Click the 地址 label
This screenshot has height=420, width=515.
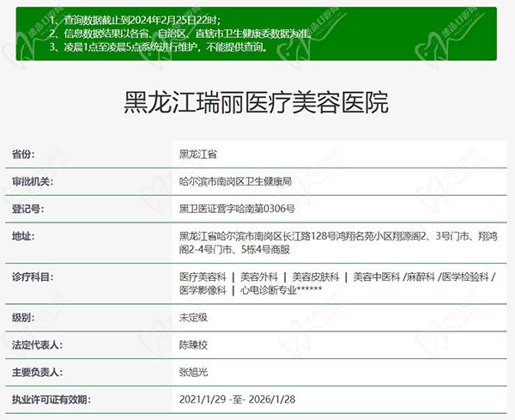(x=23, y=236)
